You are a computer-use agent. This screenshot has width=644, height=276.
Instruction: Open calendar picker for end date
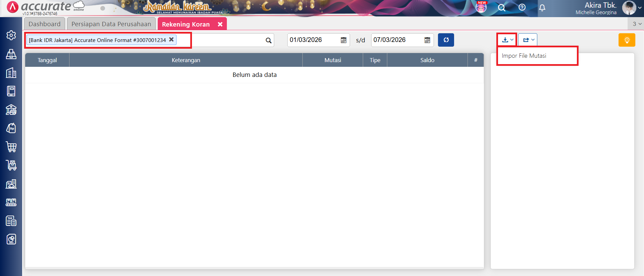coord(427,40)
